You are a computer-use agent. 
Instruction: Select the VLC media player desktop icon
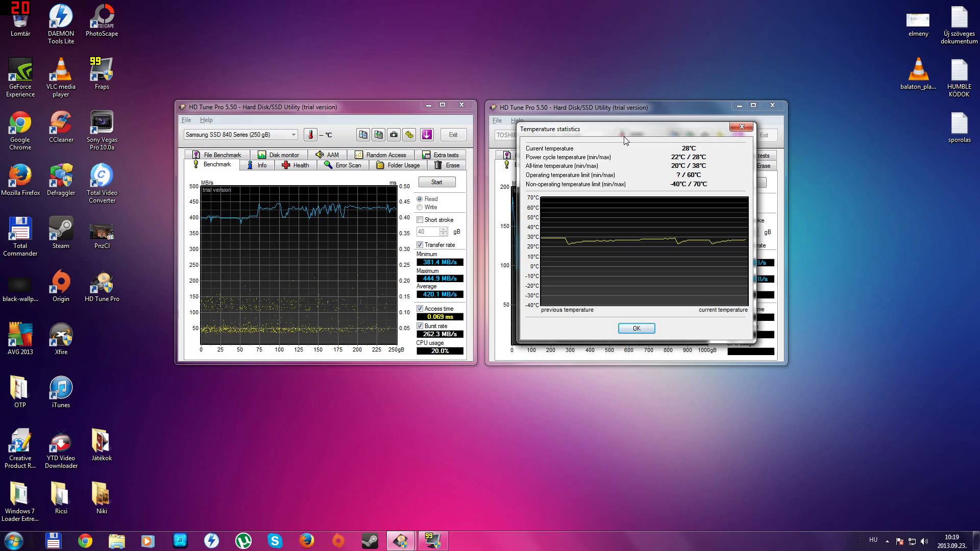point(61,77)
